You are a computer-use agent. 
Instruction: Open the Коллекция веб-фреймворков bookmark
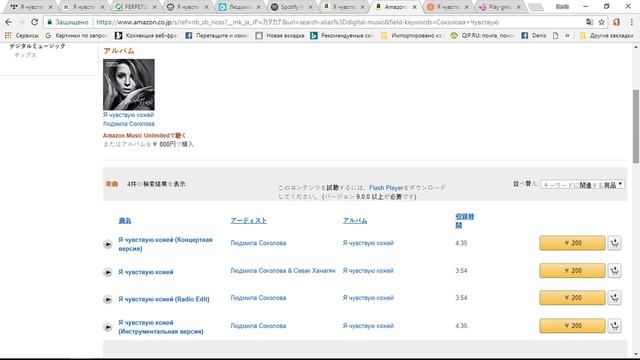(146, 36)
